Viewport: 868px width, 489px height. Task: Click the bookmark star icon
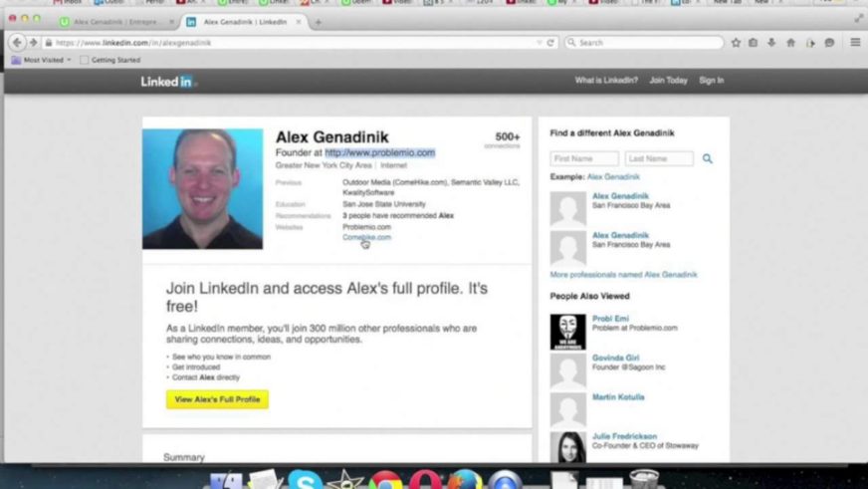point(736,43)
